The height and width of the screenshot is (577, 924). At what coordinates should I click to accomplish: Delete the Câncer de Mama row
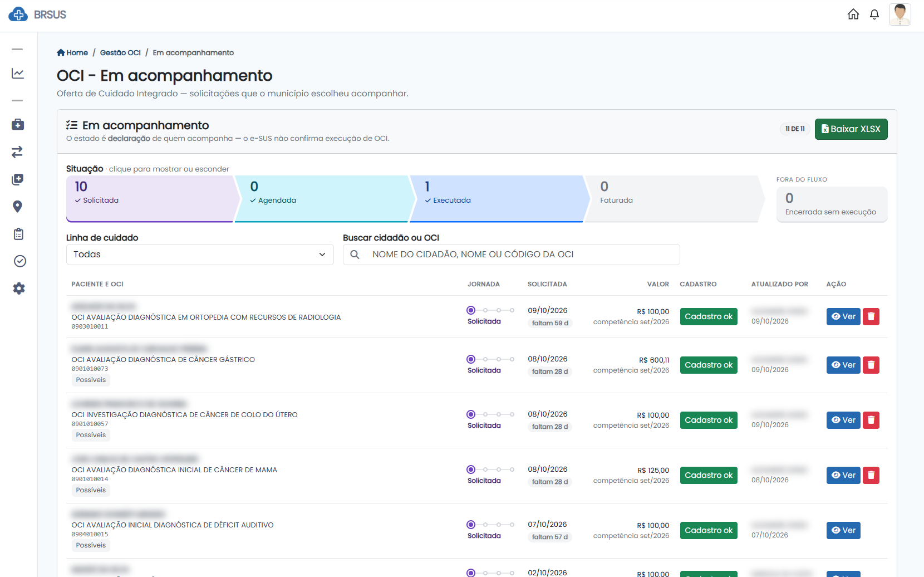[x=871, y=475]
